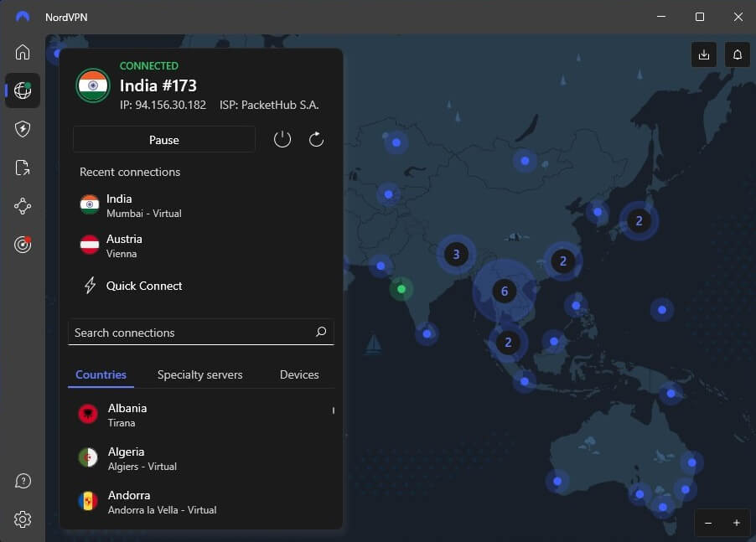Click the disconnect power icon
Screen dimensions: 756x542
[x=282, y=140]
